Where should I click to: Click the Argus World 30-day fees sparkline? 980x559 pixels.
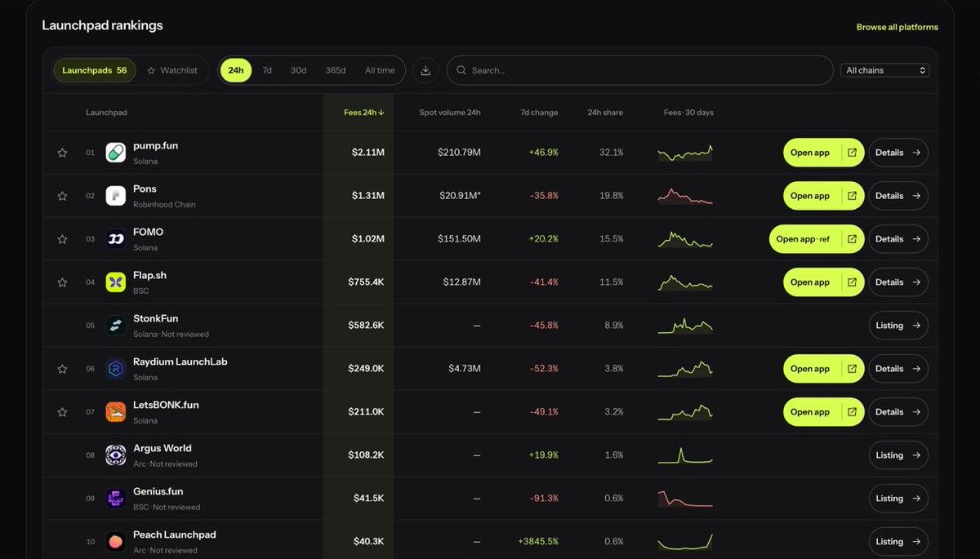tap(685, 455)
